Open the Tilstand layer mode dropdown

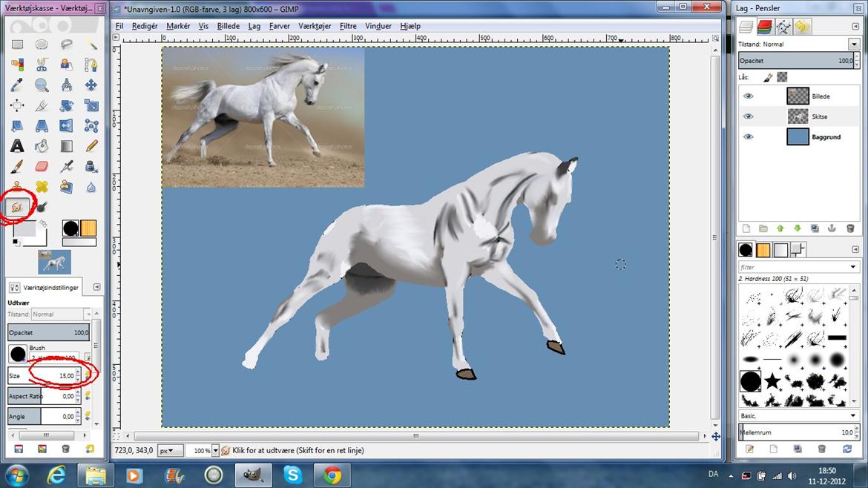coord(853,44)
